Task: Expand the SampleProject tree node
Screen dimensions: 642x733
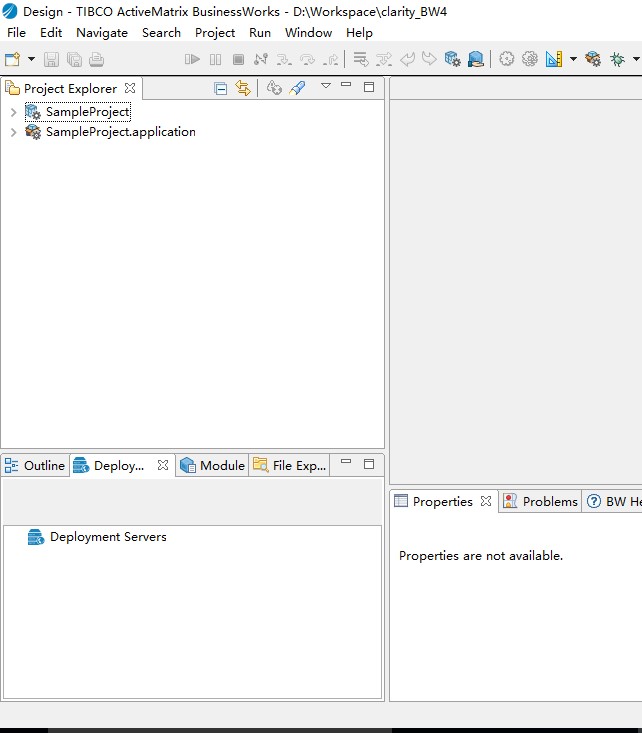Action: (14, 112)
